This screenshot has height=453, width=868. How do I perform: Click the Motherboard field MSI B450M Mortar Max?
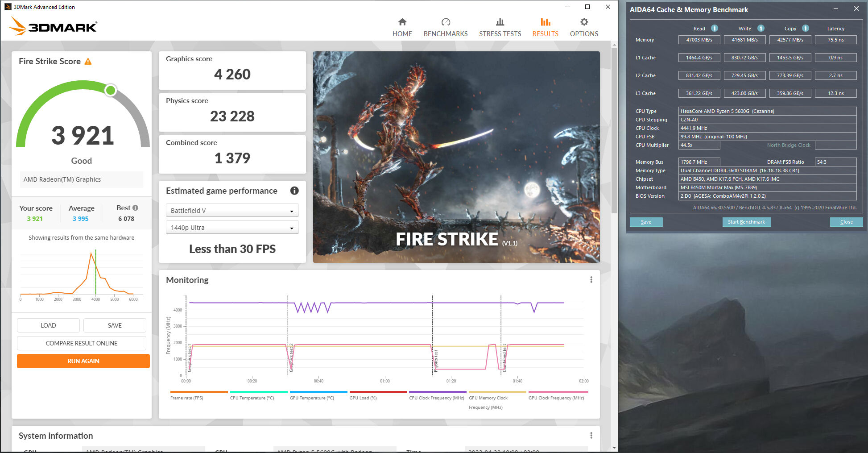767,187
